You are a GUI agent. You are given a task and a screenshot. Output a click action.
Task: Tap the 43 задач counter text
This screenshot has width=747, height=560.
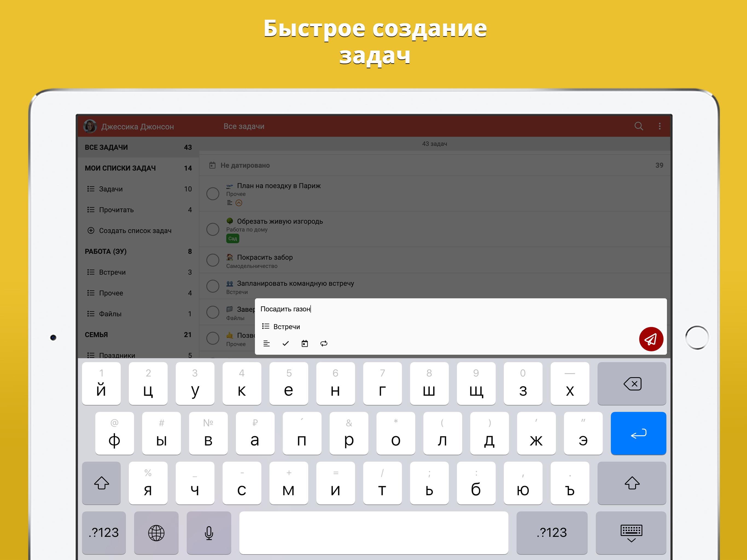point(434,144)
